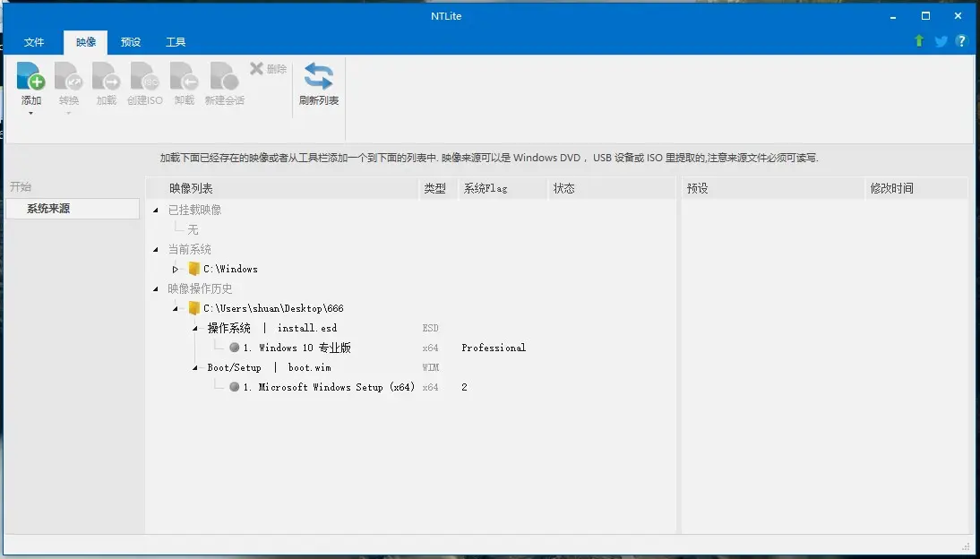Switch to the 预设 tab
This screenshot has height=559, width=980.
pos(131,42)
